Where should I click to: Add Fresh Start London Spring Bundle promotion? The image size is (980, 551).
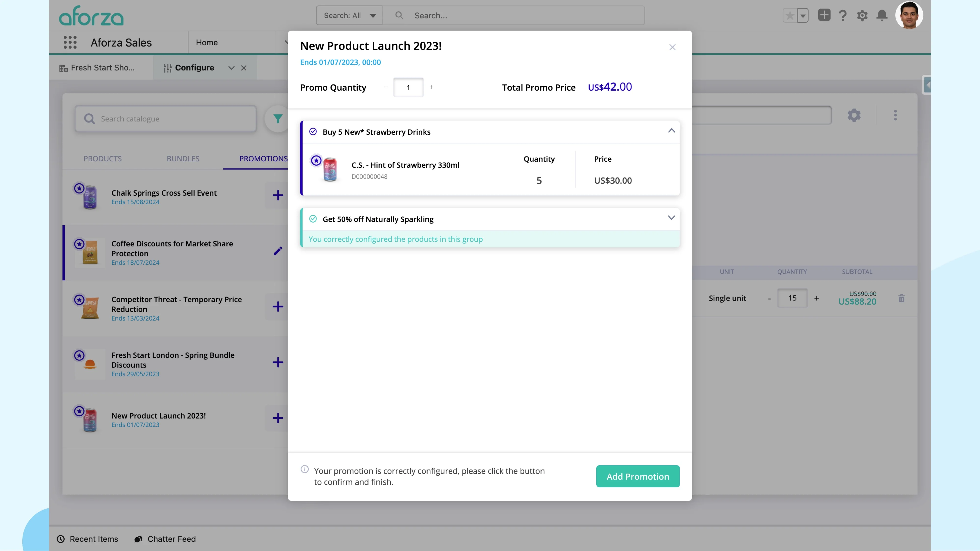pyautogui.click(x=278, y=362)
